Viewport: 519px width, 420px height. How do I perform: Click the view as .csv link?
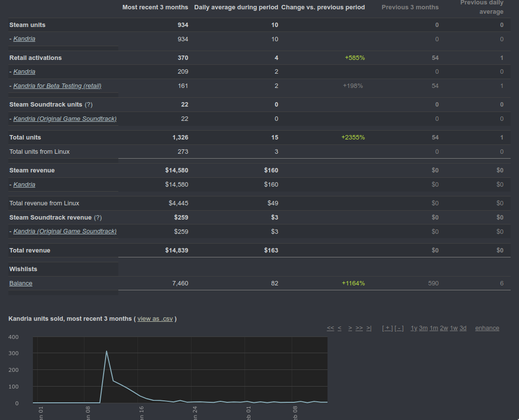155,319
